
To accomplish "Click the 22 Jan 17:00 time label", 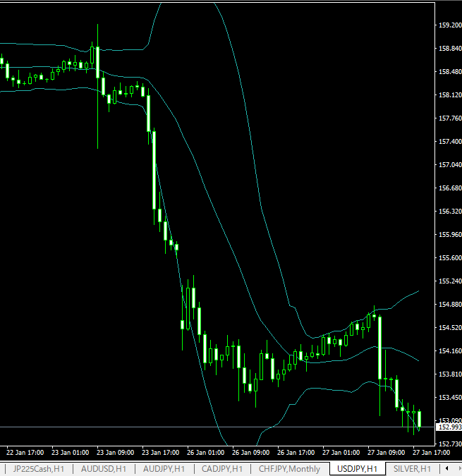I will tap(25, 452).
